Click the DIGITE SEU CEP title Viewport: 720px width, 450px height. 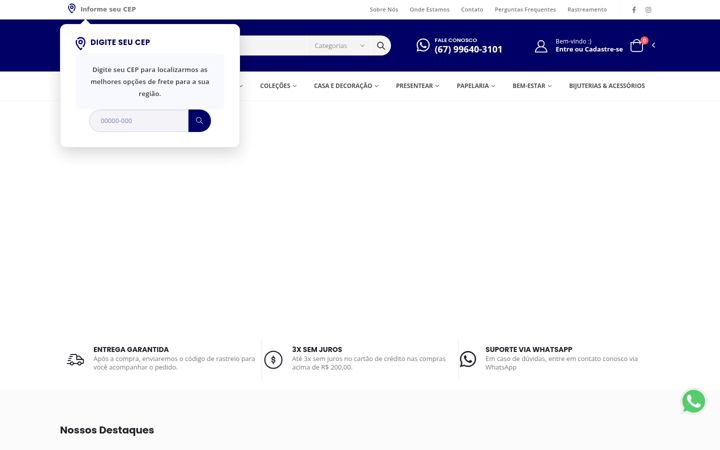point(120,42)
